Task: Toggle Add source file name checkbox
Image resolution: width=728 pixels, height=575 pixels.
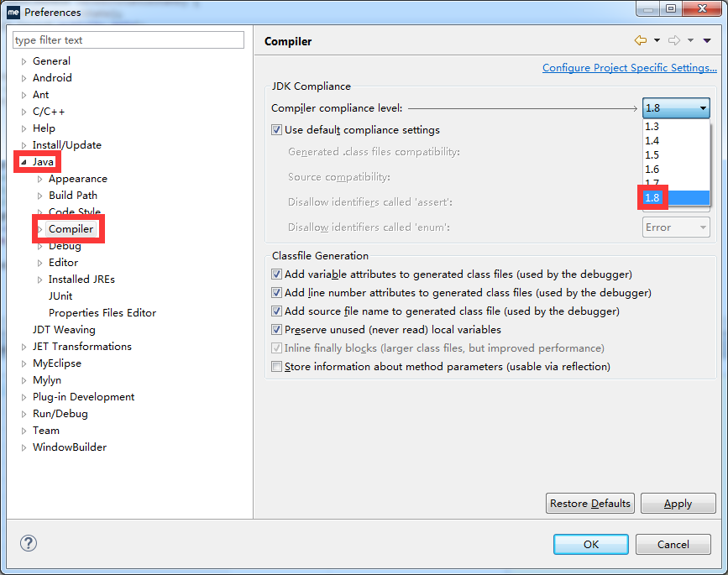Action: click(277, 311)
